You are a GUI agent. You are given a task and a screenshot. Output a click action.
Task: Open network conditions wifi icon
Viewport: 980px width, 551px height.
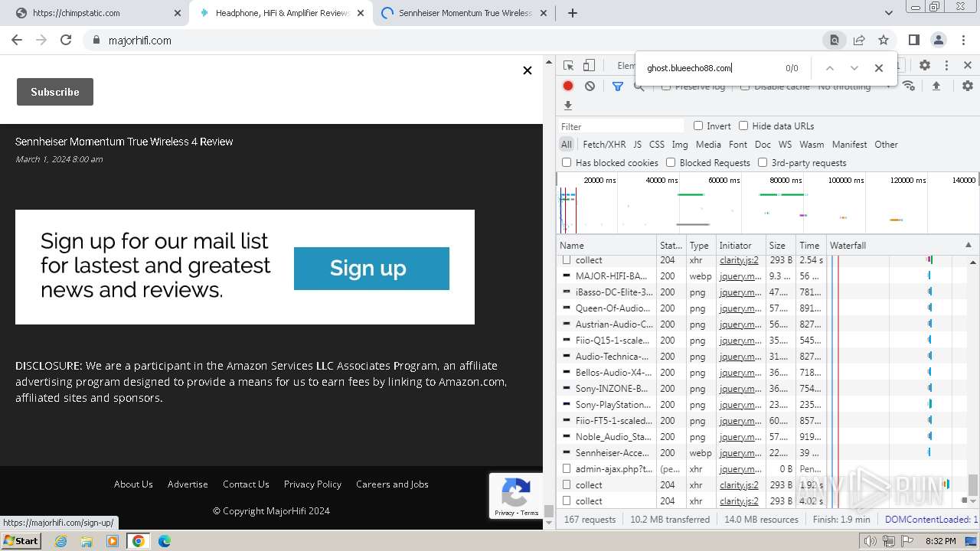tap(909, 86)
